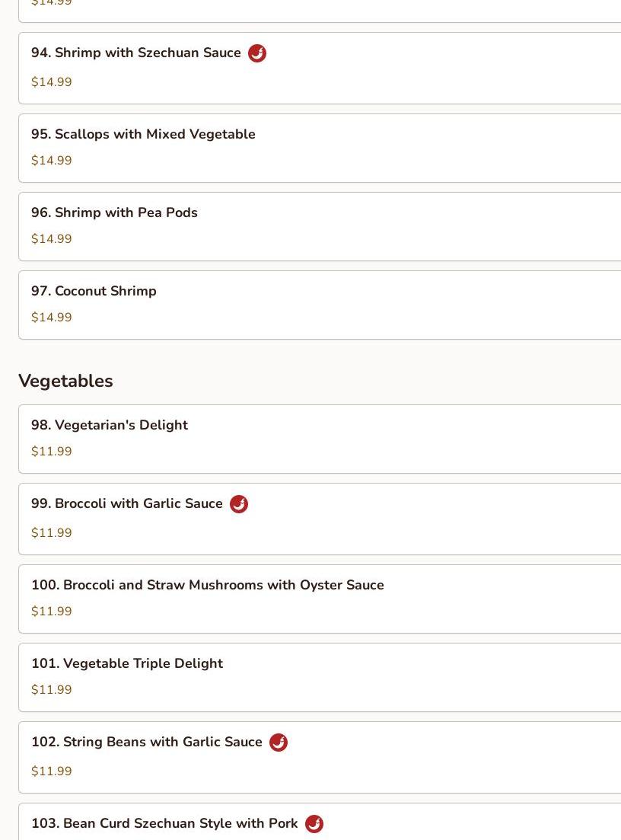Select 98. Vegetarian's Delight dish
The width and height of the screenshot is (621, 840).
coord(110,426)
